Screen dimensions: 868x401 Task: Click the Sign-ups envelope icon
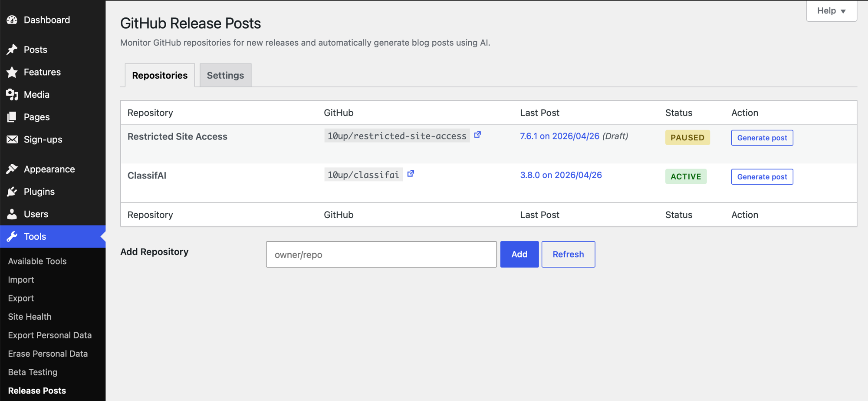[12, 139]
